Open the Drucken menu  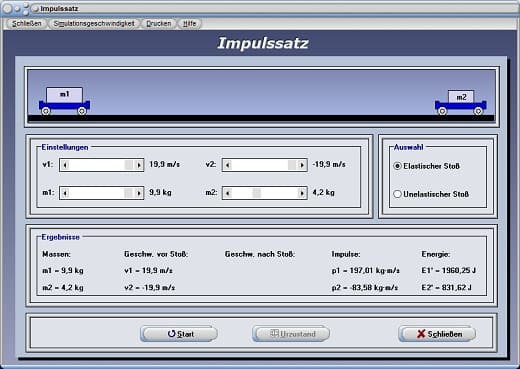coord(159,24)
